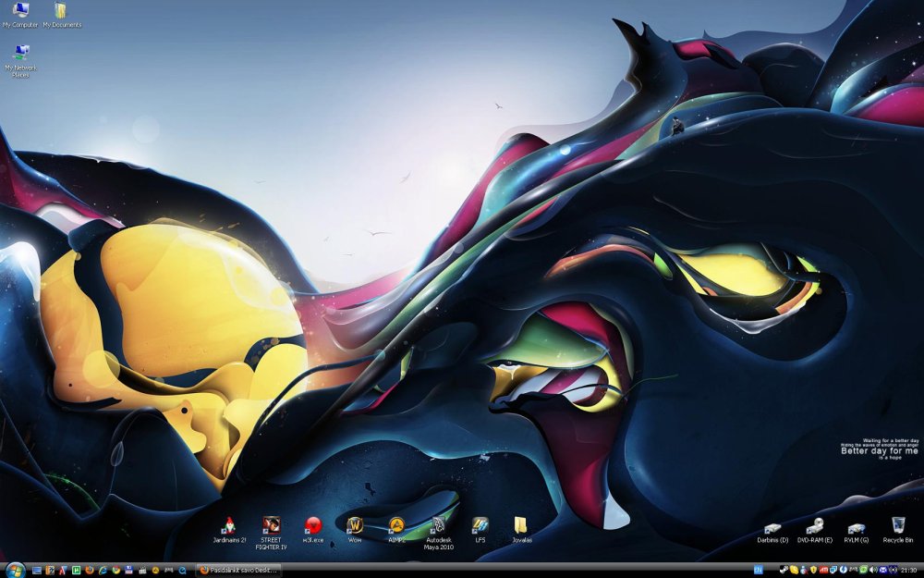Screen dimensions: 924x578
Task: Click the Windows Start orb
Action: pyautogui.click(x=15, y=570)
